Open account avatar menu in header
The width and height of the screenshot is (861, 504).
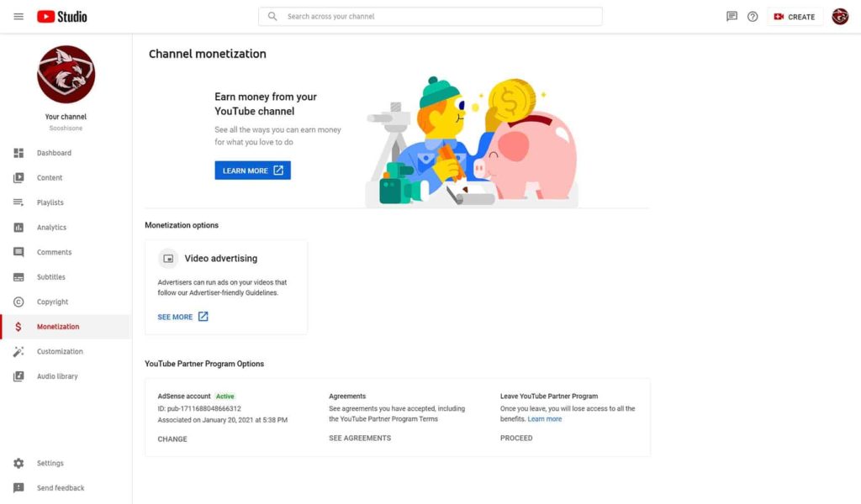tap(840, 17)
